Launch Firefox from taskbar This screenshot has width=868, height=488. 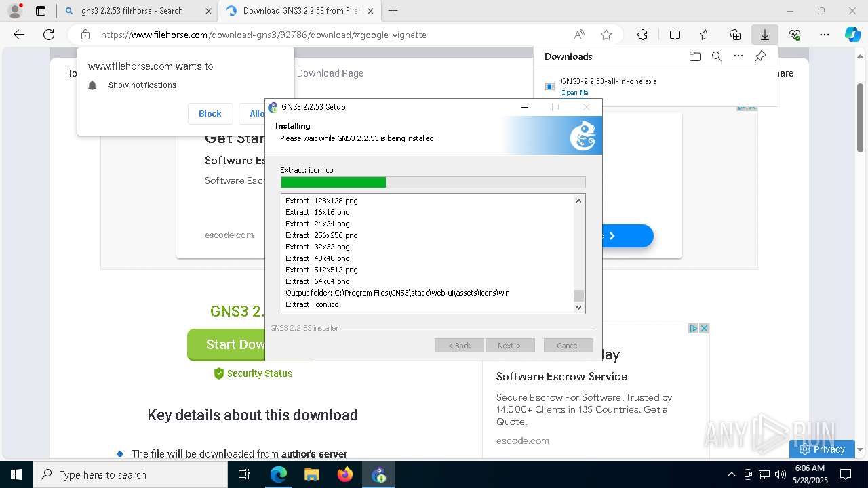click(345, 474)
